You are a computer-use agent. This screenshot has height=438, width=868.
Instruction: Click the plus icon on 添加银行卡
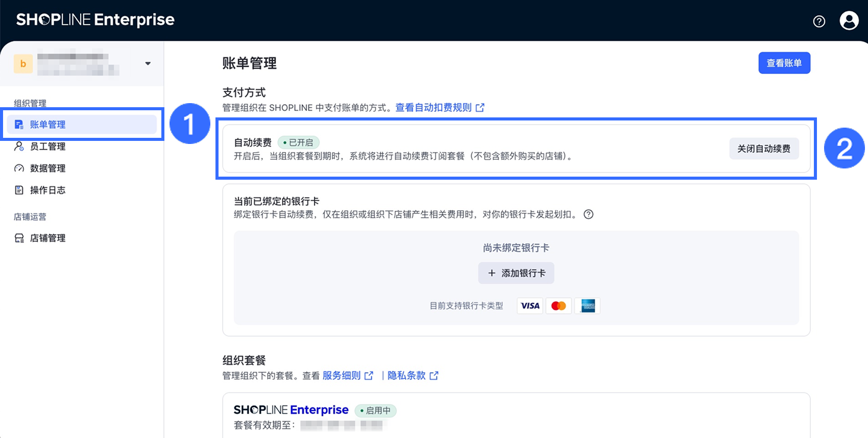[492, 273]
